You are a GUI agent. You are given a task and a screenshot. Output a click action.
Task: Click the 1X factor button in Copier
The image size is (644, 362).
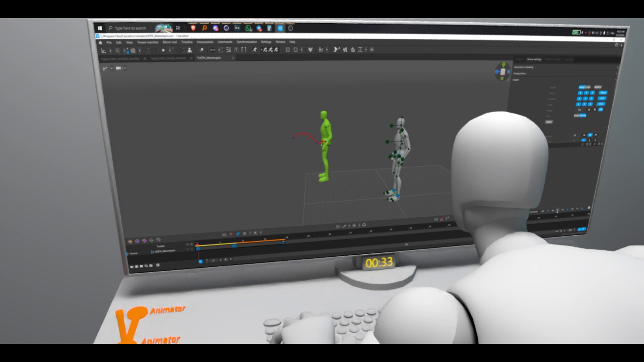589,110
